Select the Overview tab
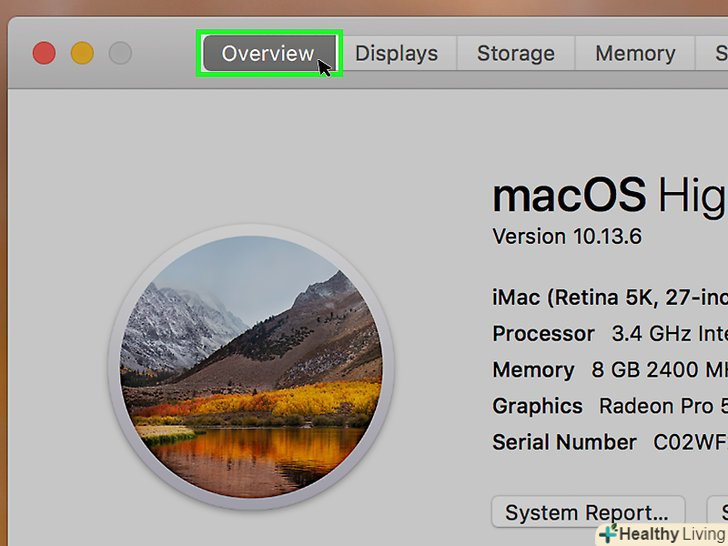 click(268, 53)
